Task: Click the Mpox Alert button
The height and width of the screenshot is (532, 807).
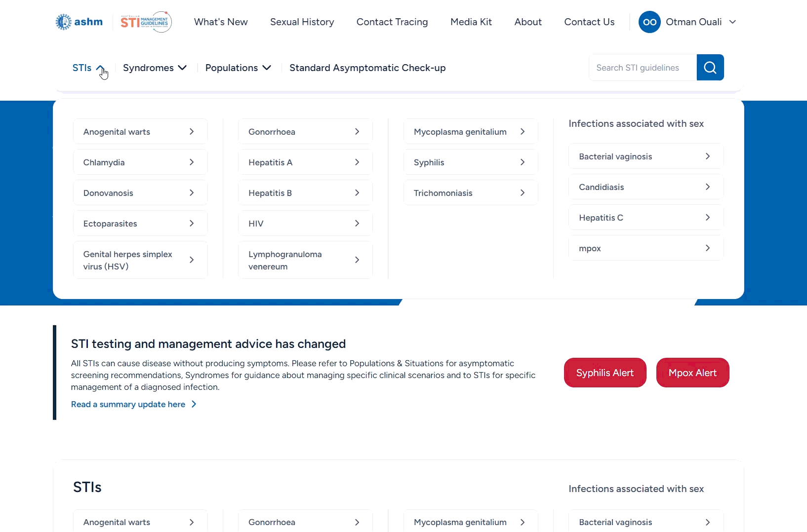Action: point(692,373)
